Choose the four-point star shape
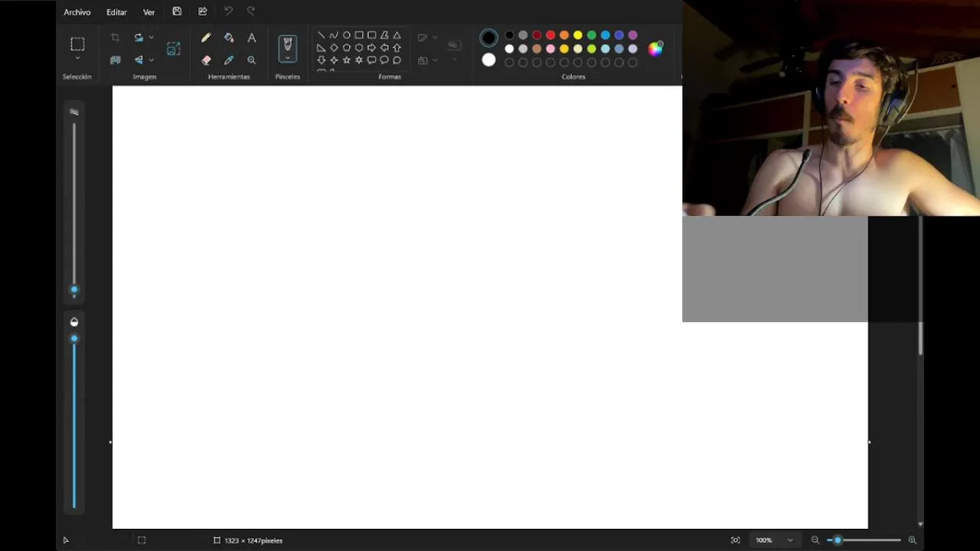980x551 pixels. [334, 60]
